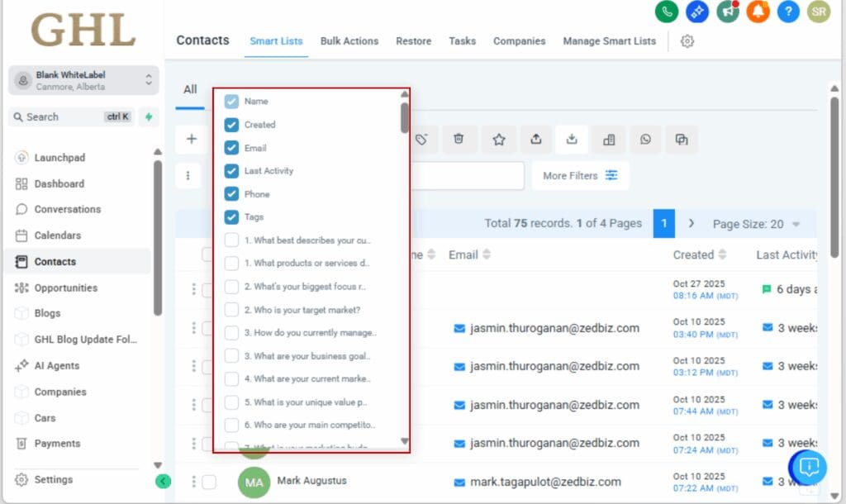Open the green phone dialer icon
846x504 pixels.
click(x=666, y=12)
